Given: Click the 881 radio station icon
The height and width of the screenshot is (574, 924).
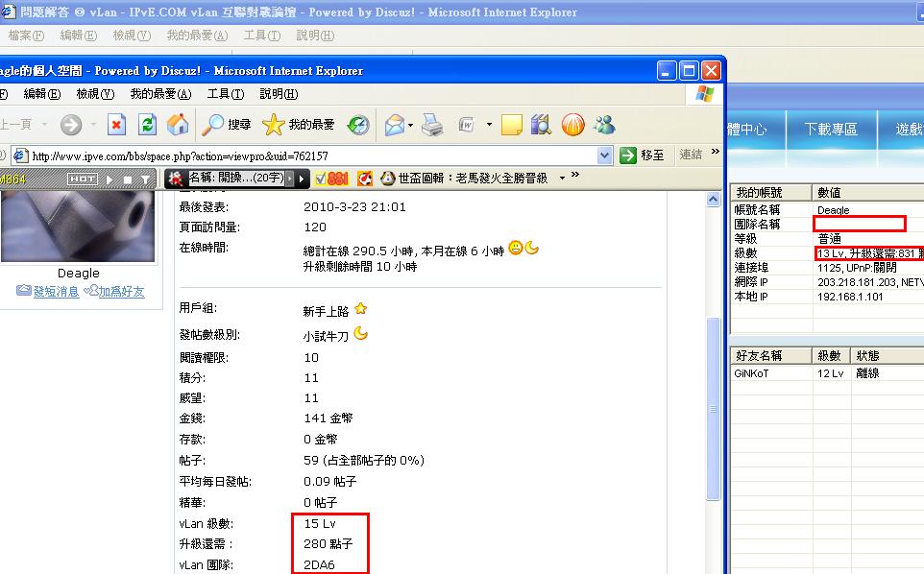Looking at the screenshot, I should point(331,179).
